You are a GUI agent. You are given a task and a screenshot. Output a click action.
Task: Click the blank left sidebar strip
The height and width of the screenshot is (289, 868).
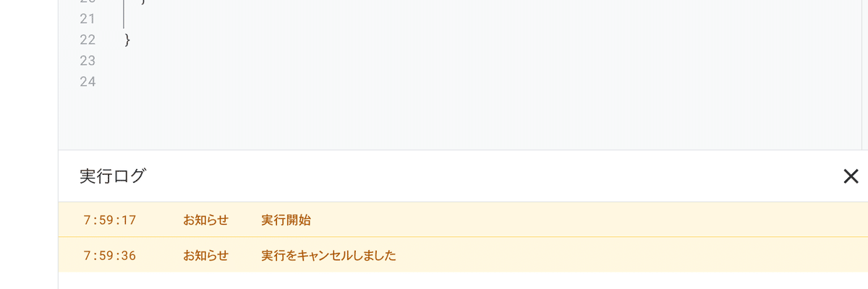pyautogui.click(x=29, y=144)
